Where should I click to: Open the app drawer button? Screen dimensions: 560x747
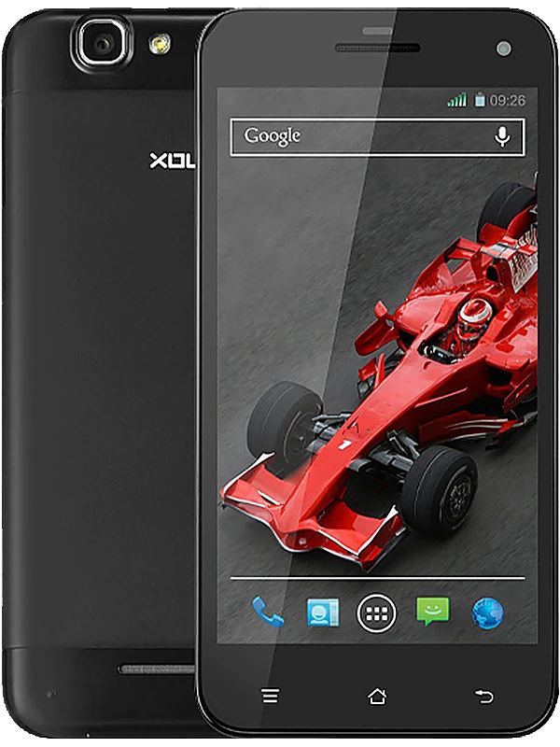(x=376, y=613)
